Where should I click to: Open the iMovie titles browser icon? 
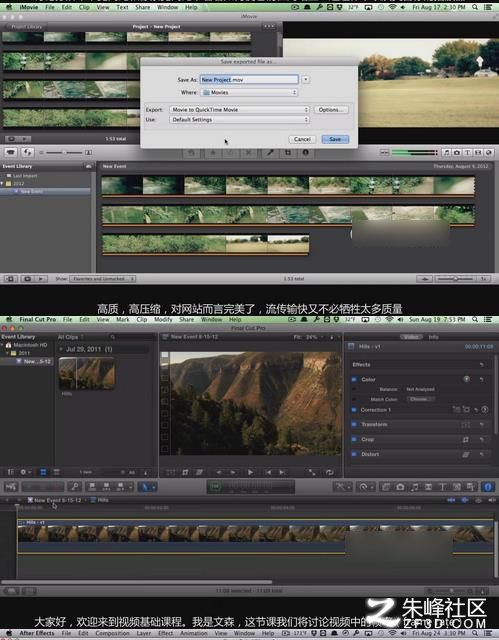coord(468,153)
